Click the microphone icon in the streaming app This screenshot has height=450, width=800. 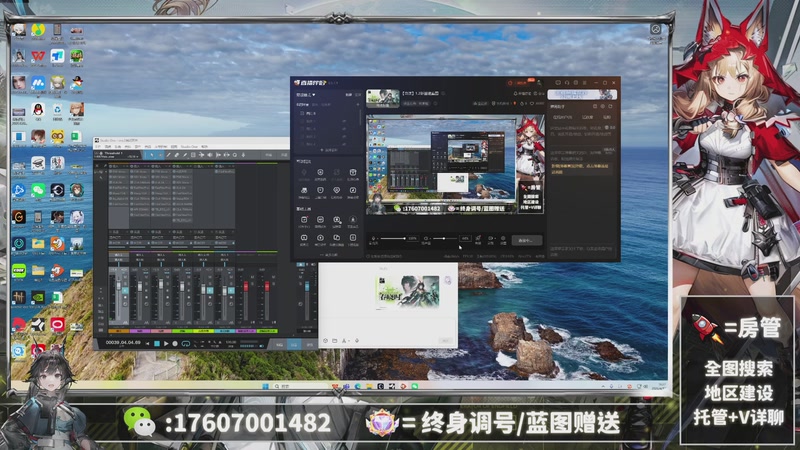373,238
